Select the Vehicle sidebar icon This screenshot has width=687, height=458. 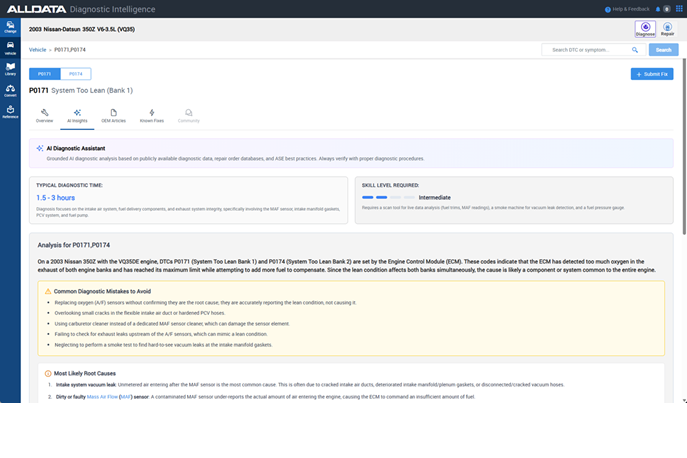[10, 48]
